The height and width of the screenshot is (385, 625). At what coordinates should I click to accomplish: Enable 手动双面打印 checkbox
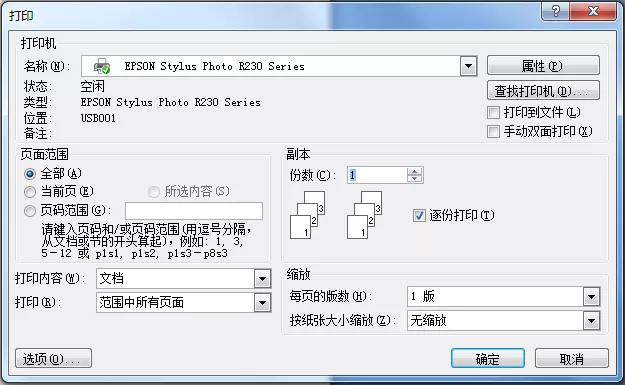[493, 131]
